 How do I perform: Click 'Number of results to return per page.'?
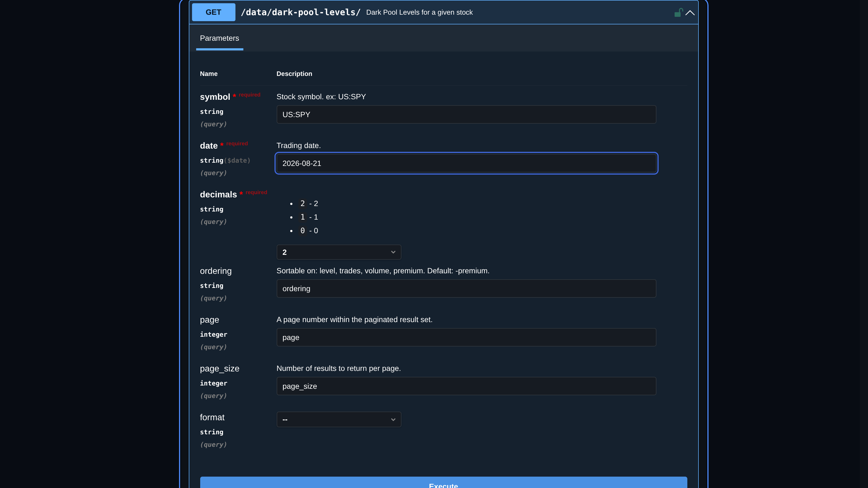tap(338, 368)
